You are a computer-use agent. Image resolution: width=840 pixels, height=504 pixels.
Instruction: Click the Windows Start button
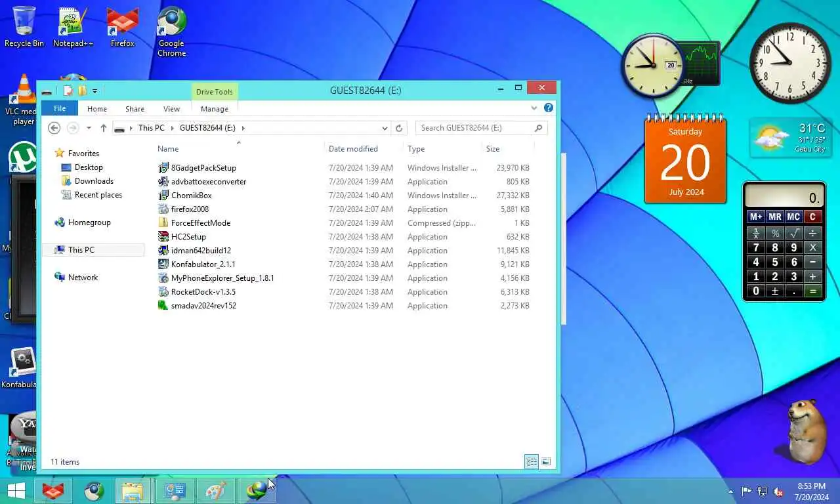(x=16, y=491)
